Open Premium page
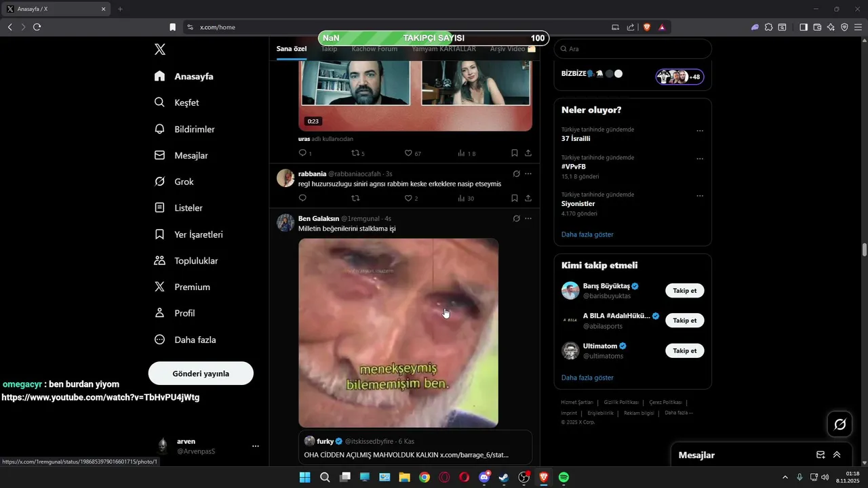This screenshot has width=868, height=488. 182,287
